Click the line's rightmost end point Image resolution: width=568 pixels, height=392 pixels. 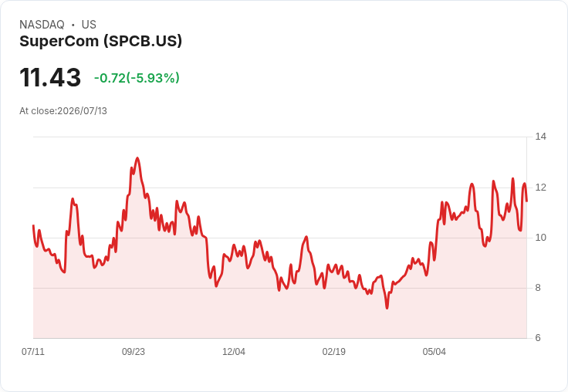tap(526, 201)
